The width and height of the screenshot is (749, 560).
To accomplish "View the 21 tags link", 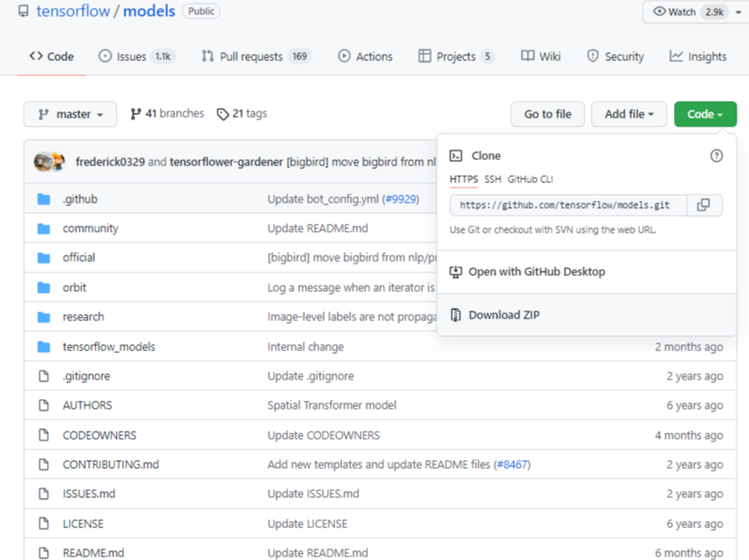I will pyautogui.click(x=242, y=114).
